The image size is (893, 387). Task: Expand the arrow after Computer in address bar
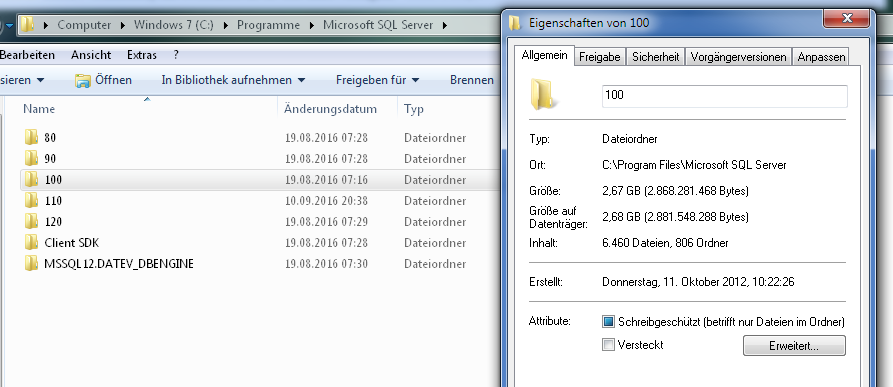(x=124, y=26)
